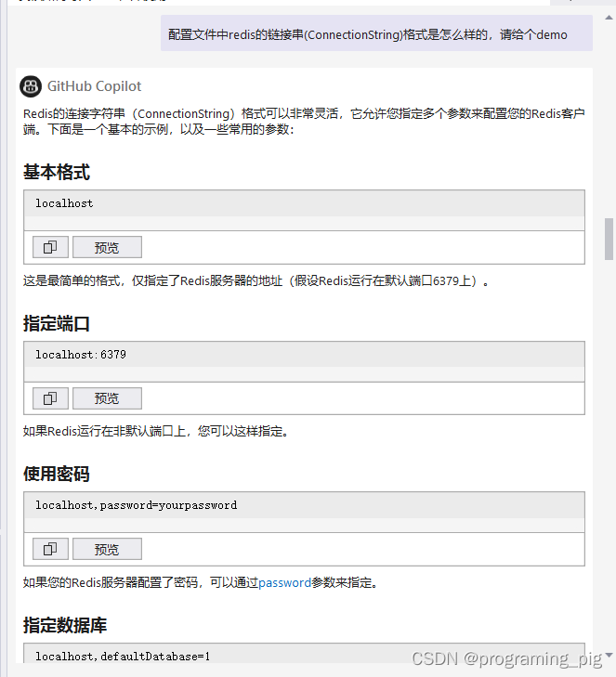616x677 pixels.
Task: Preview the localhost,password=yourpassword snippet
Action: [107, 549]
